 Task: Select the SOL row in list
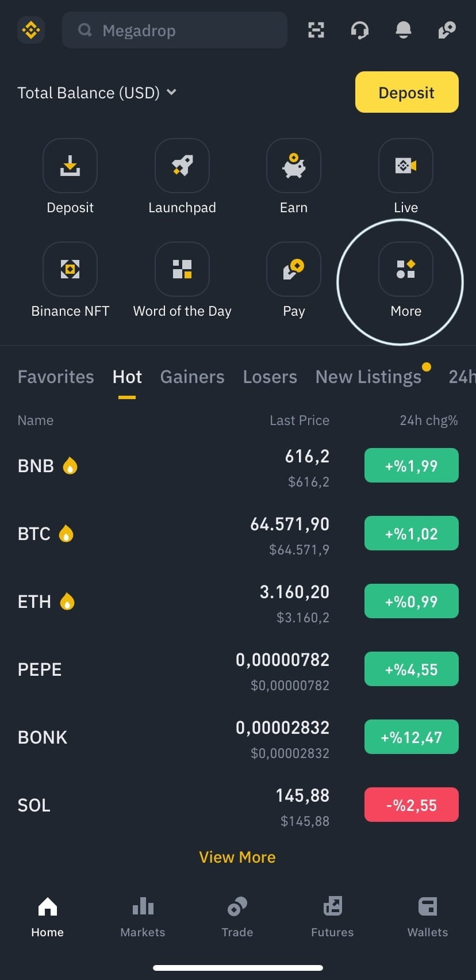(x=172, y=805)
